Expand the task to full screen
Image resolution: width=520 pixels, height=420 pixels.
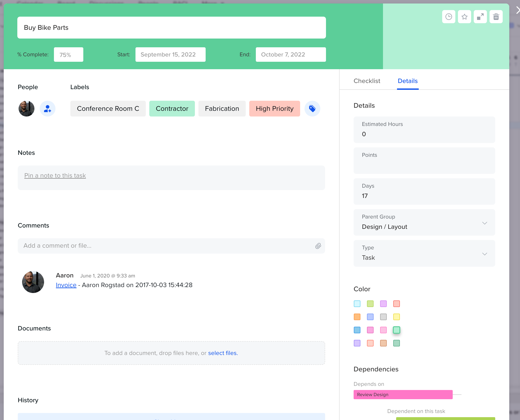pyautogui.click(x=480, y=16)
